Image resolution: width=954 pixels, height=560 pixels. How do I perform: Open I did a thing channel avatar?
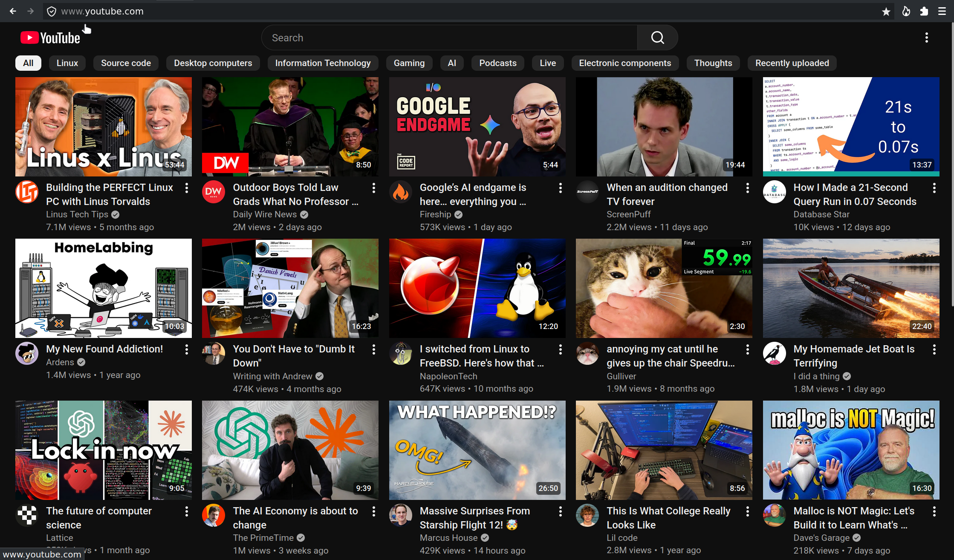[x=775, y=353]
